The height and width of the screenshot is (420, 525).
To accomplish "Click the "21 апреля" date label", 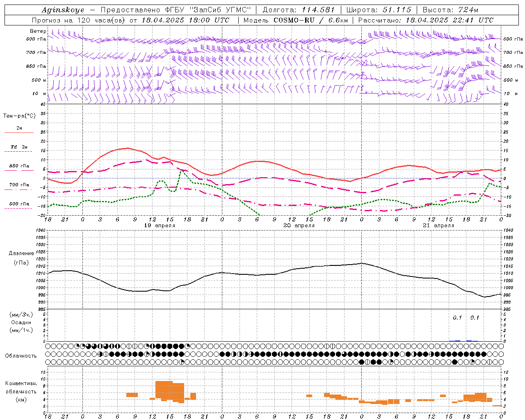I will tap(438, 226).
